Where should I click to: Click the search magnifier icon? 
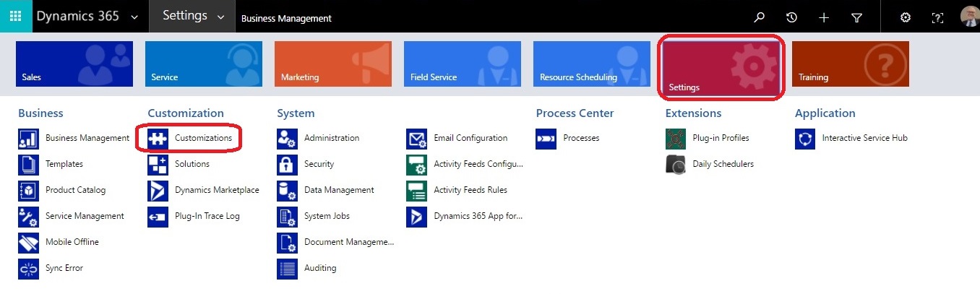coord(759,17)
